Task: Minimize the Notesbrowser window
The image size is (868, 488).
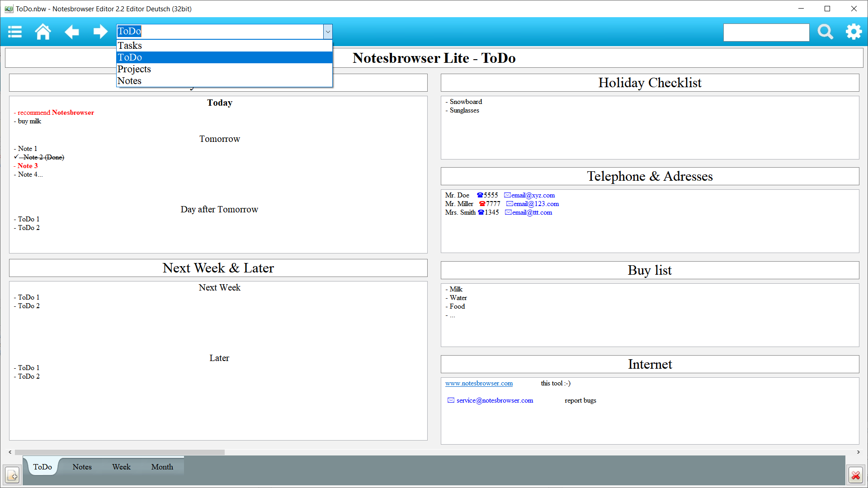Action: click(801, 9)
